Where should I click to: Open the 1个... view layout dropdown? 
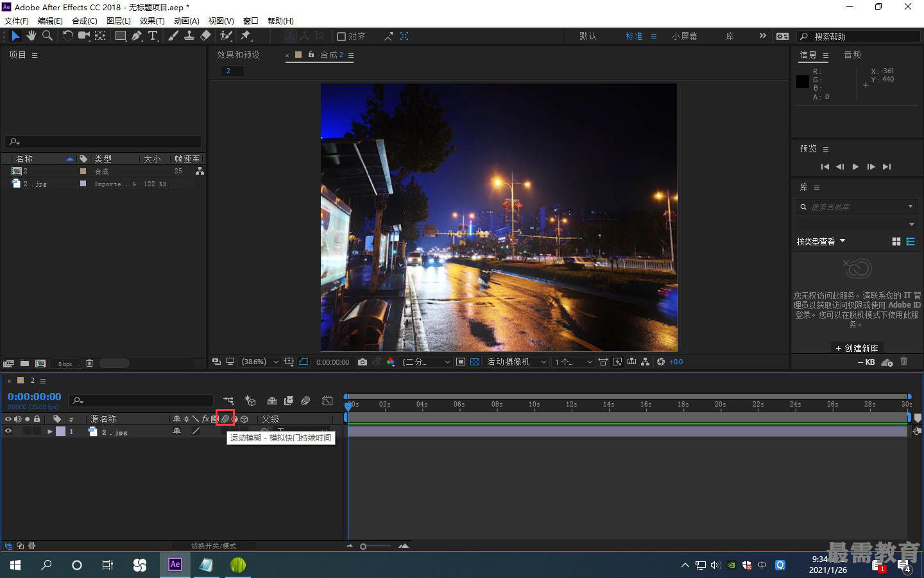pyautogui.click(x=573, y=362)
